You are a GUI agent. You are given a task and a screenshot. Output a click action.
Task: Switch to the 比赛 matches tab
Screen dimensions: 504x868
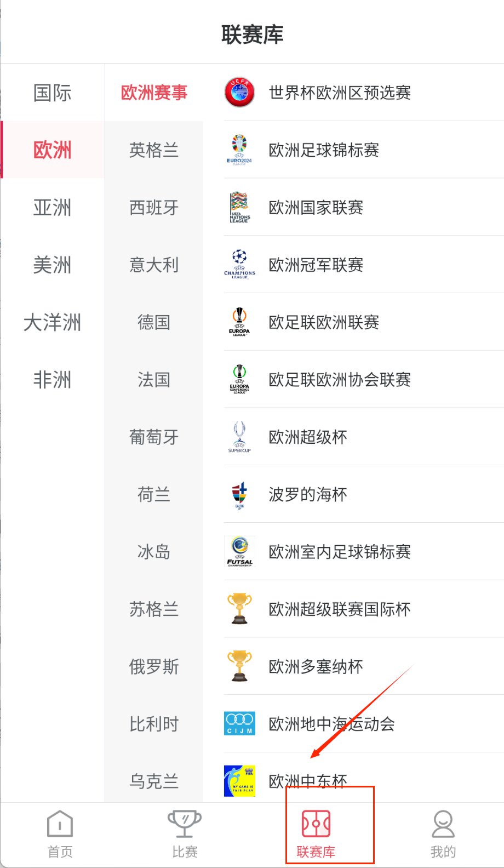[185, 834]
